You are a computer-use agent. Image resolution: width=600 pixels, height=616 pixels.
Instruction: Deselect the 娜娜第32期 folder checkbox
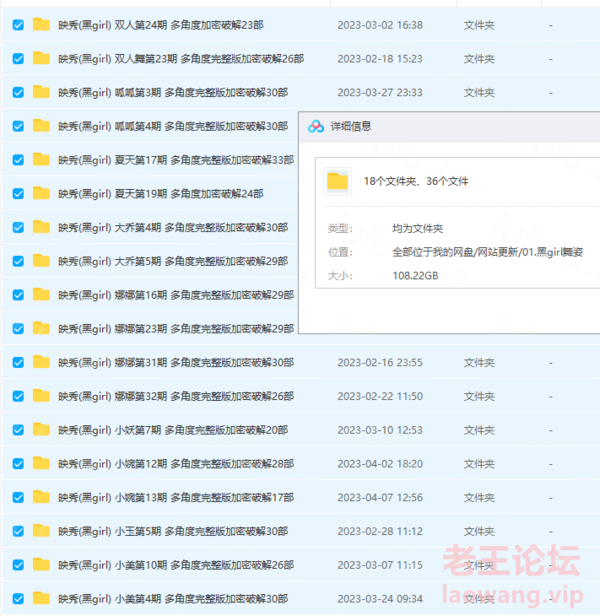[x=18, y=396]
